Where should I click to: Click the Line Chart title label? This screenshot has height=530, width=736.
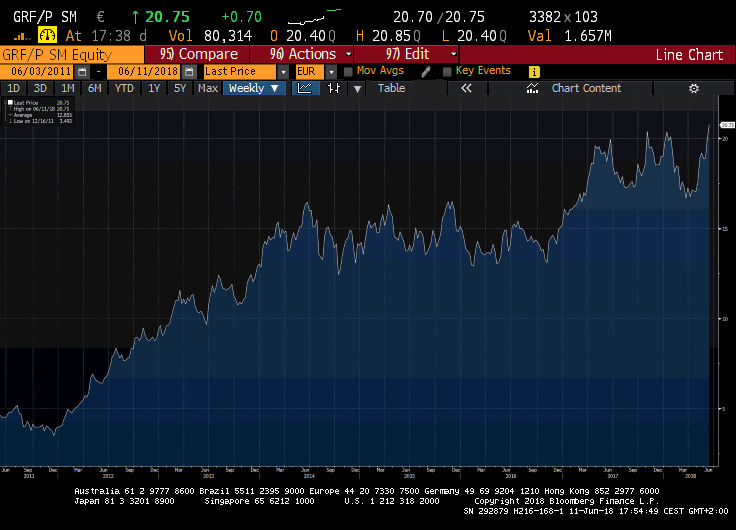pyautogui.click(x=689, y=54)
